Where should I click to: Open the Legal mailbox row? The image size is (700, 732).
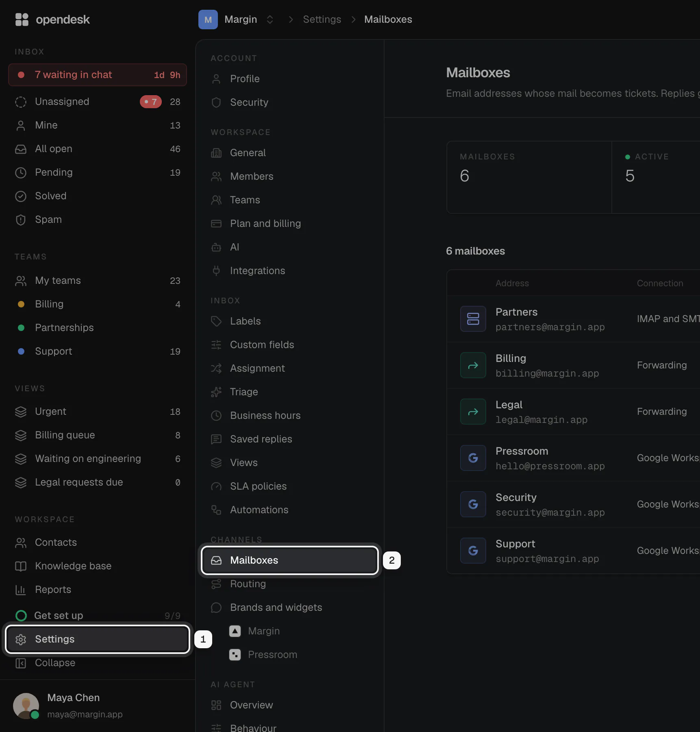(x=574, y=412)
